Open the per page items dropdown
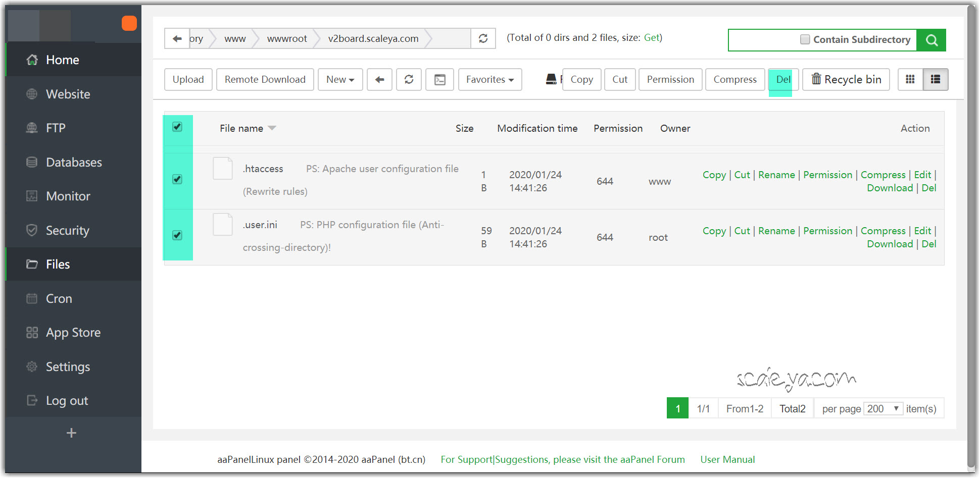Viewport: 980px width, 478px height. point(883,409)
